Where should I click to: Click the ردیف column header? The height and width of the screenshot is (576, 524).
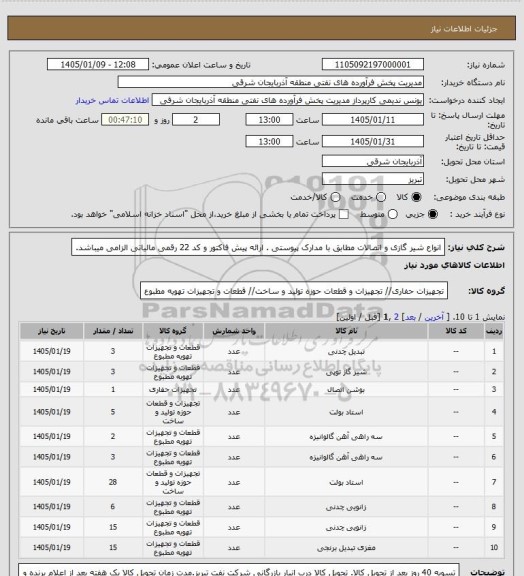point(494,331)
